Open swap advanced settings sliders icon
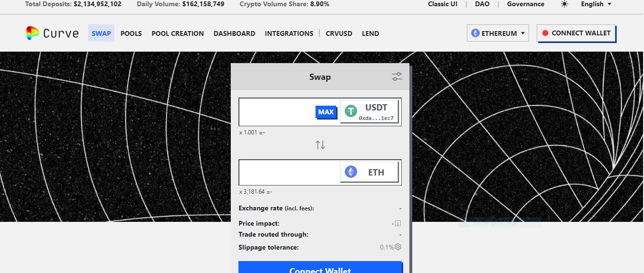The image size is (644, 273). point(397,76)
